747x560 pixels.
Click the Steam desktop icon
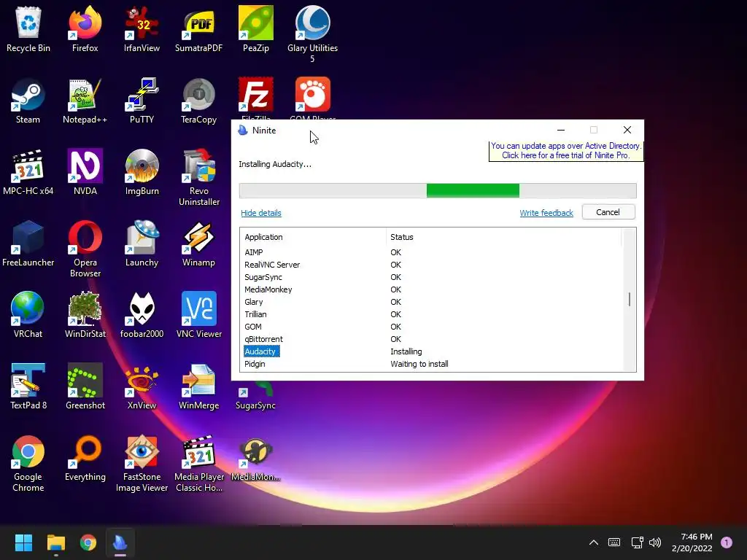(x=28, y=101)
